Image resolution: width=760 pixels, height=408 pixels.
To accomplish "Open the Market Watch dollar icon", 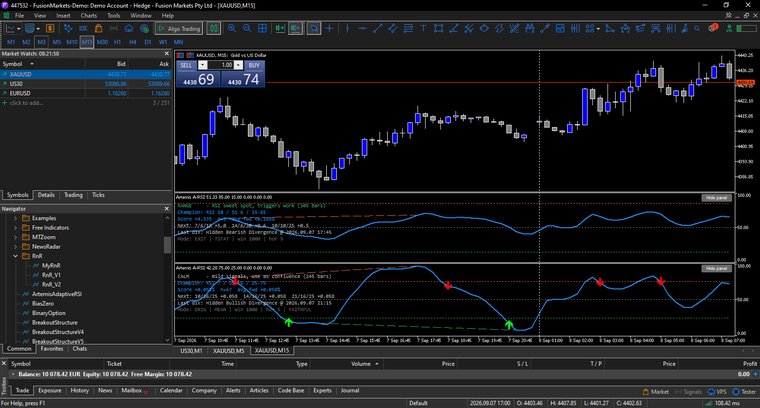I will 50,29.
